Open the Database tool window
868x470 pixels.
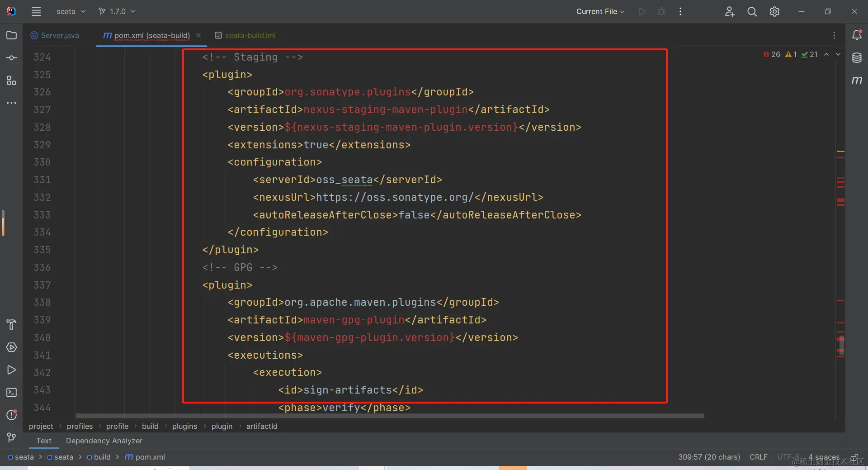(857, 58)
